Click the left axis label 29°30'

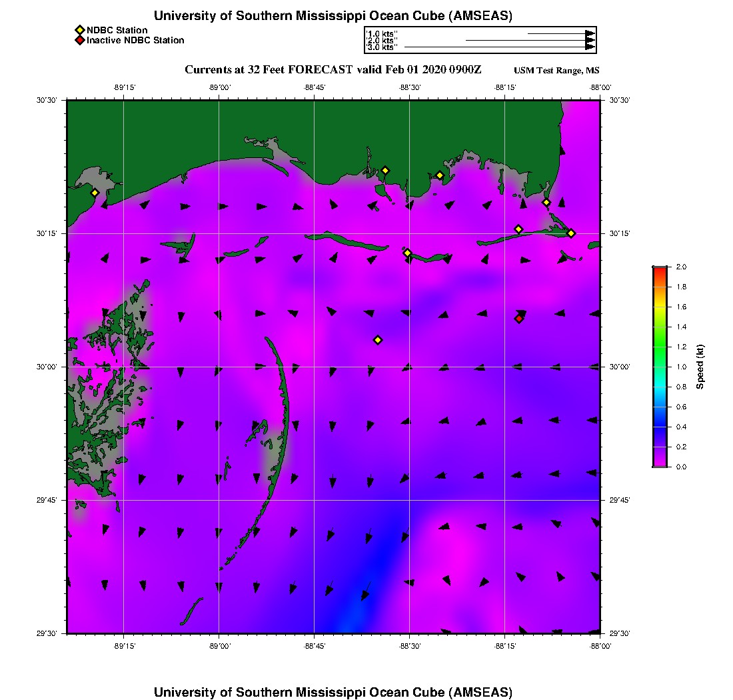tap(47, 633)
